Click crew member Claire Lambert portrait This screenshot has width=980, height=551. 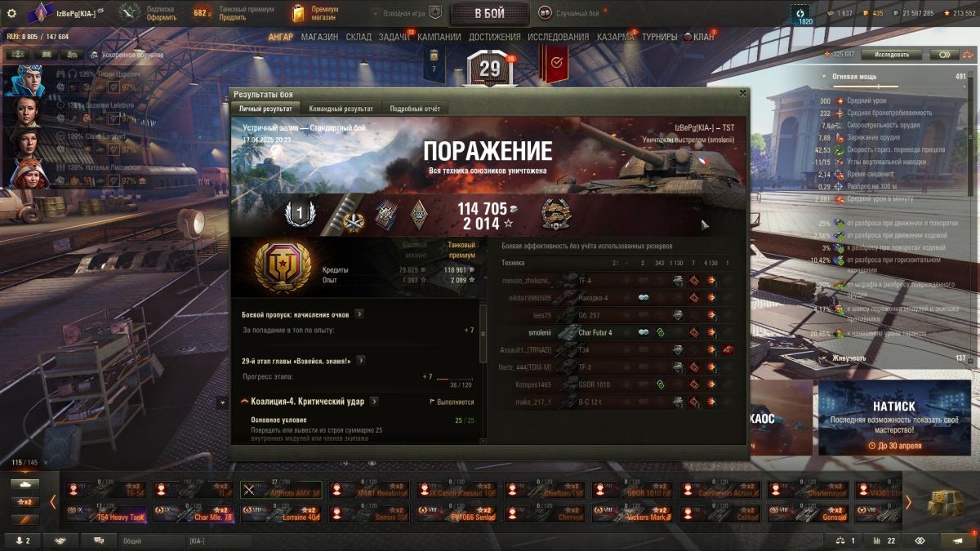(27, 142)
